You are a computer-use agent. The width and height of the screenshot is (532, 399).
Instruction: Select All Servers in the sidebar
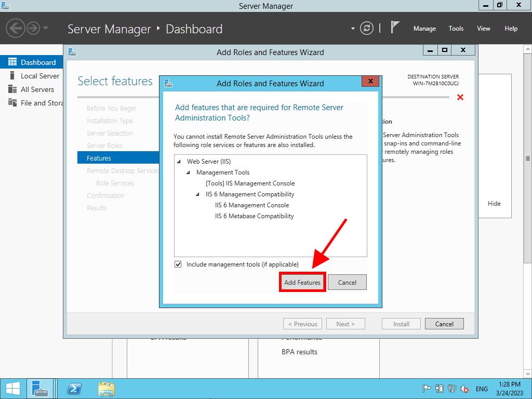(x=32, y=89)
